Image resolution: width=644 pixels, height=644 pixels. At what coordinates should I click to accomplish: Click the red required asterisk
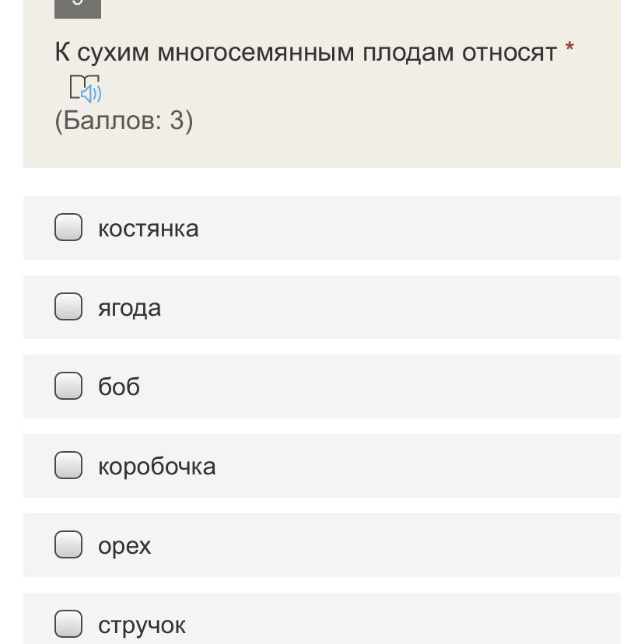click(x=569, y=48)
